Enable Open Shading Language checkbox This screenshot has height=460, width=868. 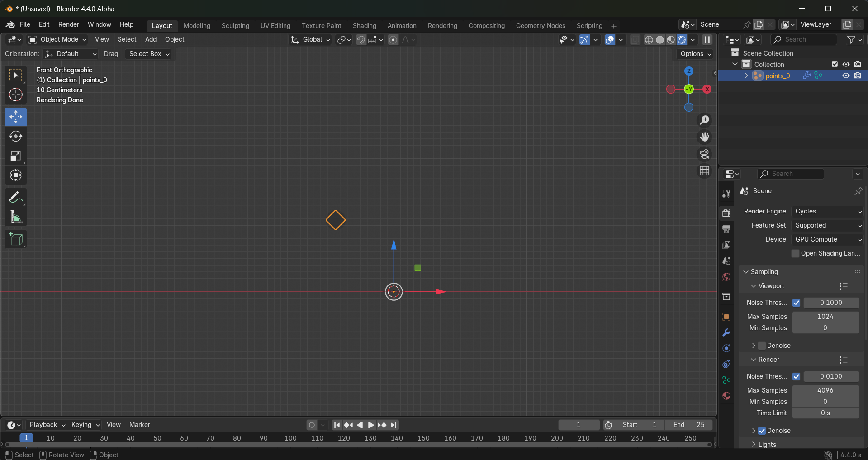pyautogui.click(x=795, y=253)
